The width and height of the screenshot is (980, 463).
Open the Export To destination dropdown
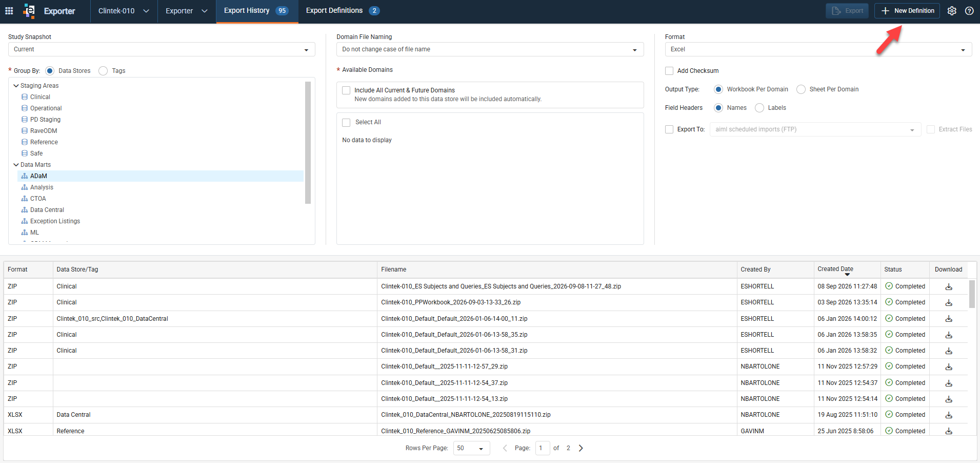pyautogui.click(x=815, y=129)
